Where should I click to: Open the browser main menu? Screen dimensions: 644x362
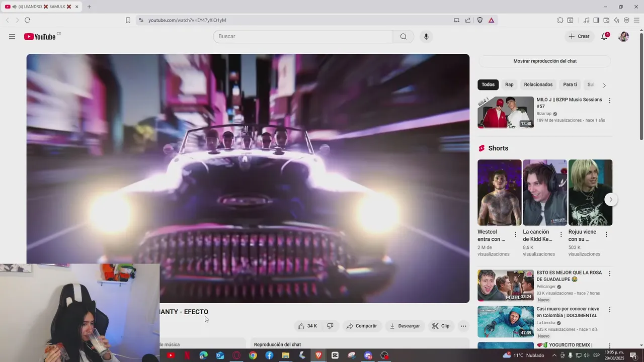pyautogui.click(x=636, y=20)
